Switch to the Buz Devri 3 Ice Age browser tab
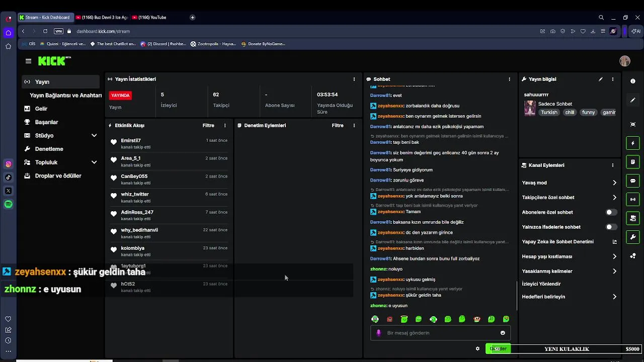This screenshot has width=644, height=362. coord(102,17)
